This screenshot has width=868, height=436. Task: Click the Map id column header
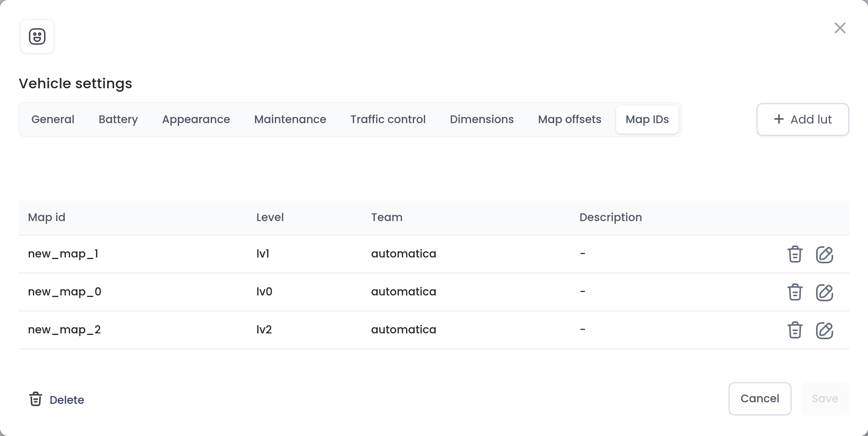coord(46,217)
